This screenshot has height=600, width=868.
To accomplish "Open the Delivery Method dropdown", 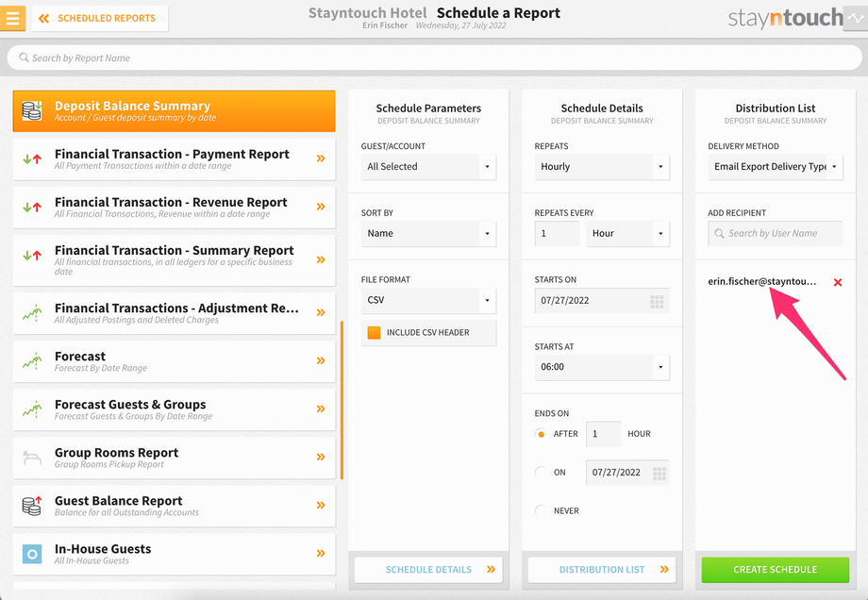I will [775, 167].
